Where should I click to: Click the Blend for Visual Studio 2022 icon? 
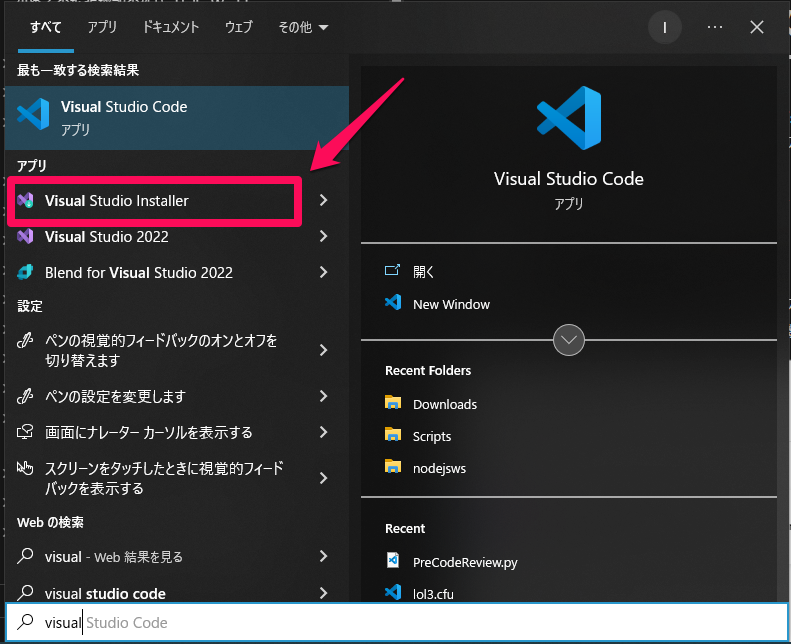click(x=25, y=272)
